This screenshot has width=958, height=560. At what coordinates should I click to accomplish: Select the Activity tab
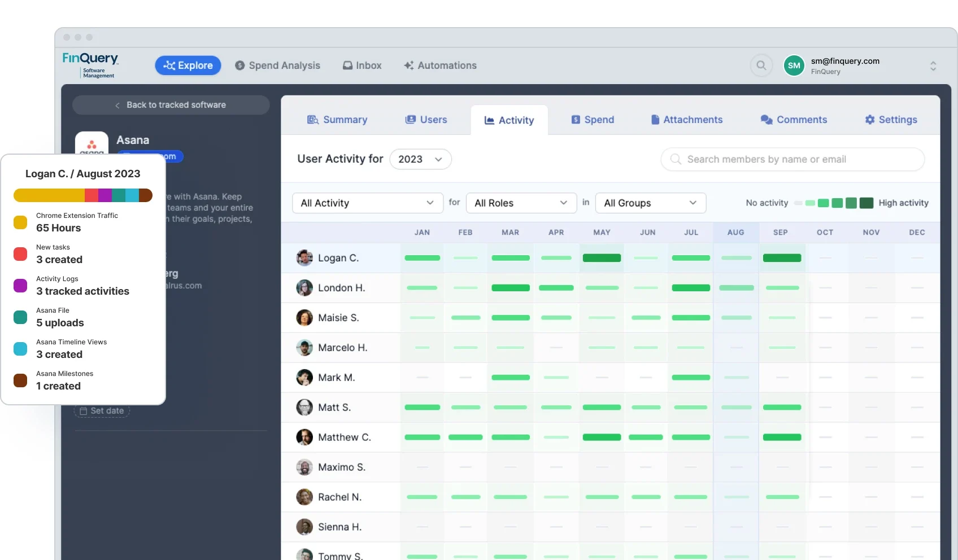click(x=509, y=120)
